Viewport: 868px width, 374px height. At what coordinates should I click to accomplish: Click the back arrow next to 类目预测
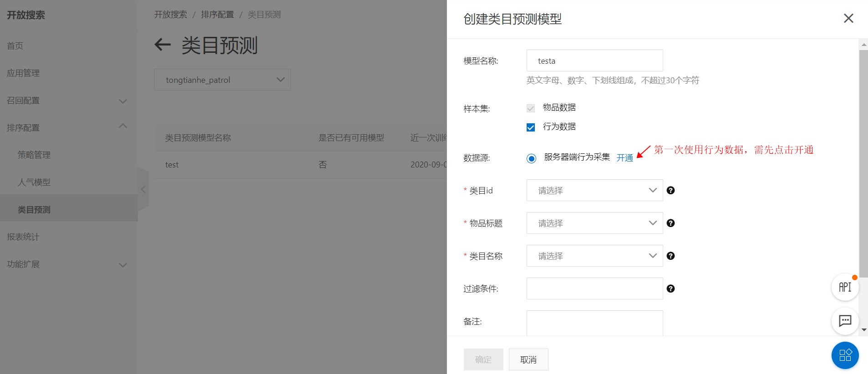point(162,45)
